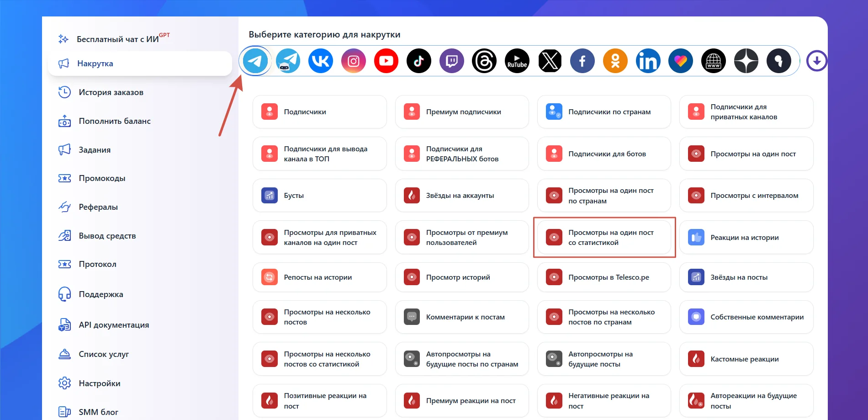The image size is (868, 420).
Task: Choose 'Подписчики для приватных каналов' card
Action: (746, 112)
